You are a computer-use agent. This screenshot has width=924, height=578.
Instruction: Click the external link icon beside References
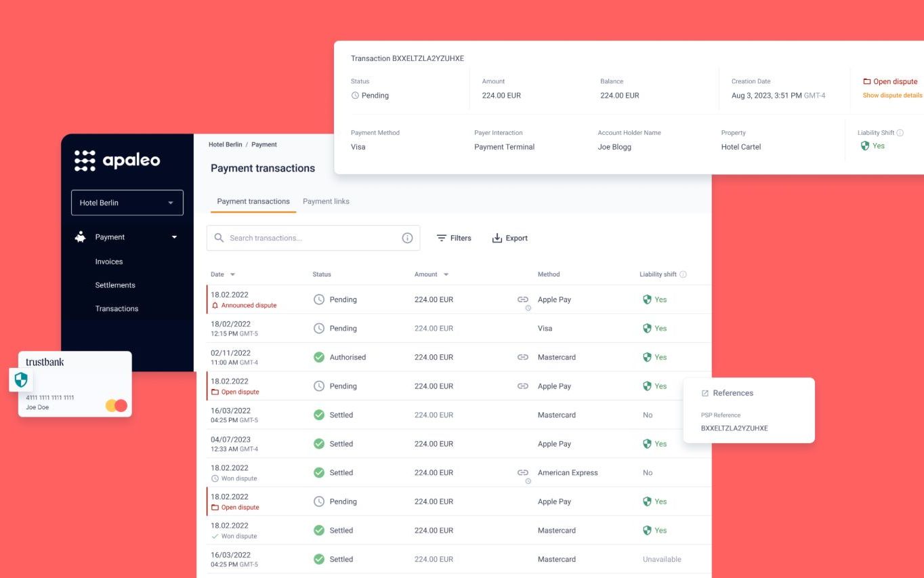(705, 393)
